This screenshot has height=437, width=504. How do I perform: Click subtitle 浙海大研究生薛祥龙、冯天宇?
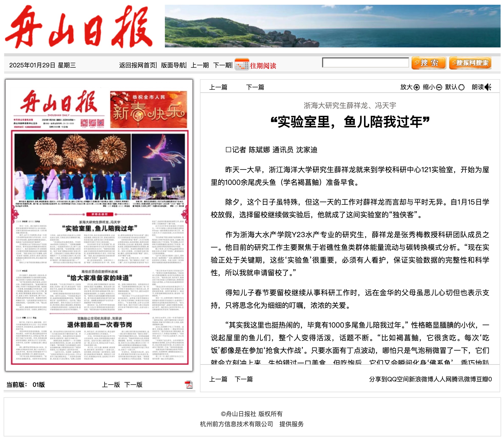(x=350, y=106)
